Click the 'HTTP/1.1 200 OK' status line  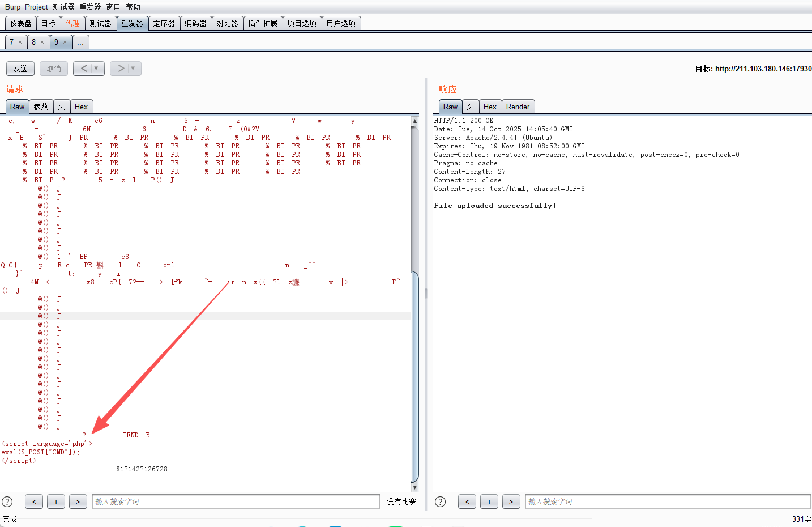[x=464, y=121]
